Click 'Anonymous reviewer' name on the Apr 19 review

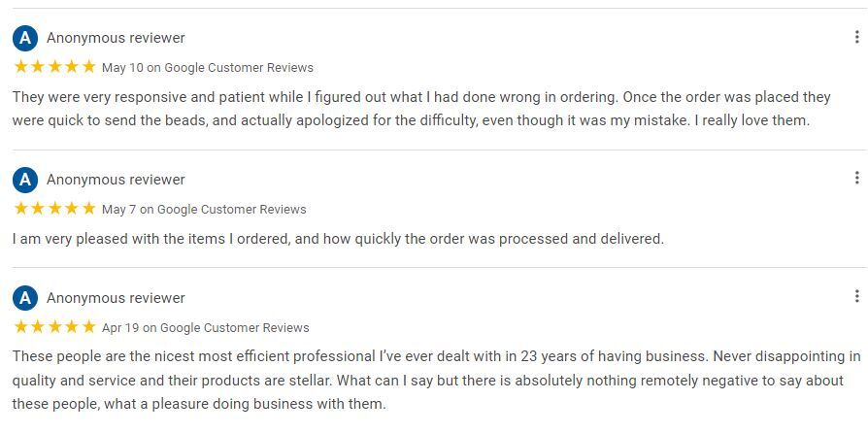coord(116,298)
